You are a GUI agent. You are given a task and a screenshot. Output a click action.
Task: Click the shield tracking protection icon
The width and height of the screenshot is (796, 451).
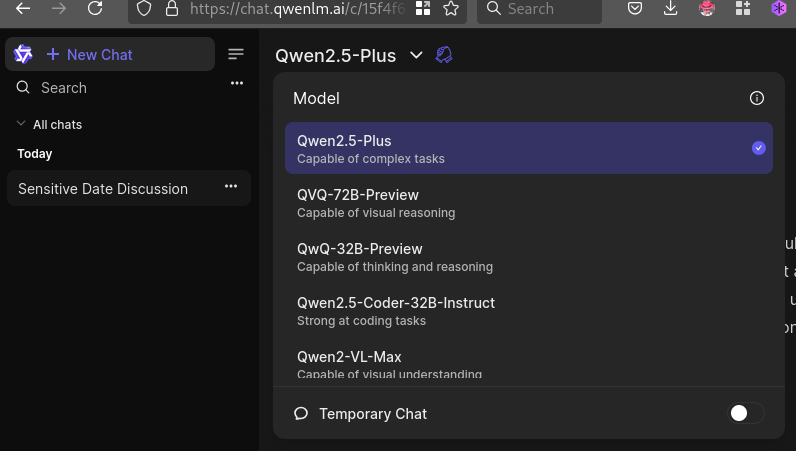click(144, 9)
